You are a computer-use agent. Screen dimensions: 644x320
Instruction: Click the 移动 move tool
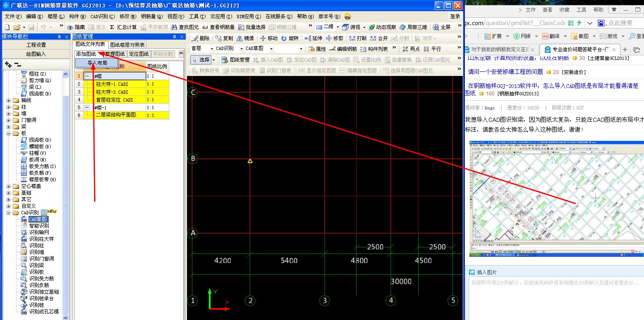coord(269,38)
